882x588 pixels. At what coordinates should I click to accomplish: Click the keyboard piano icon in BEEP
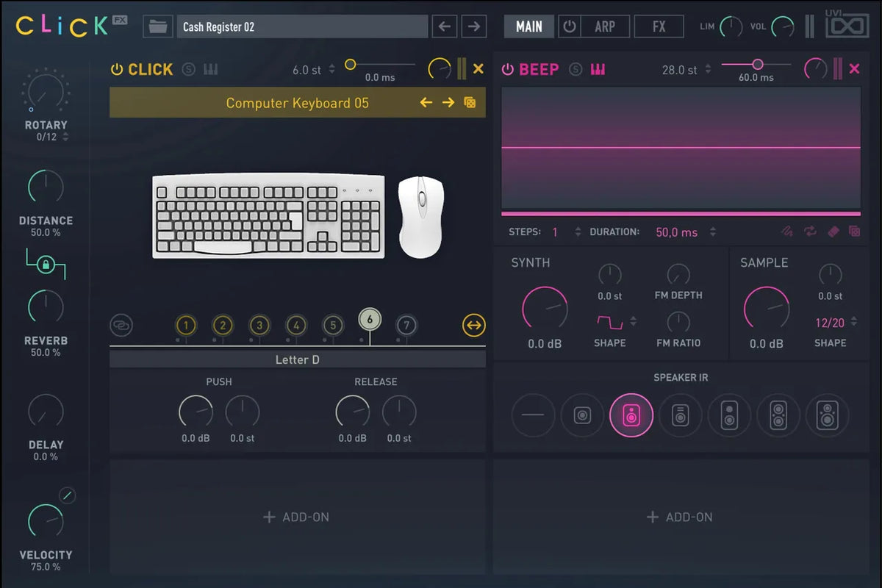pyautogui.click(x=598, y=69)
